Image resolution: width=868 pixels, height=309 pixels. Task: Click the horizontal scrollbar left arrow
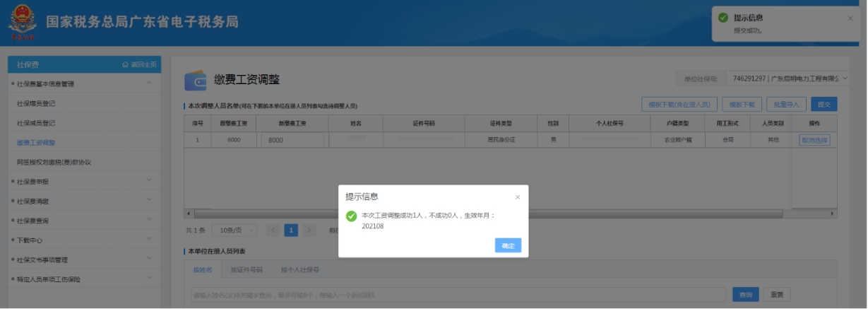tap(188, 214)
